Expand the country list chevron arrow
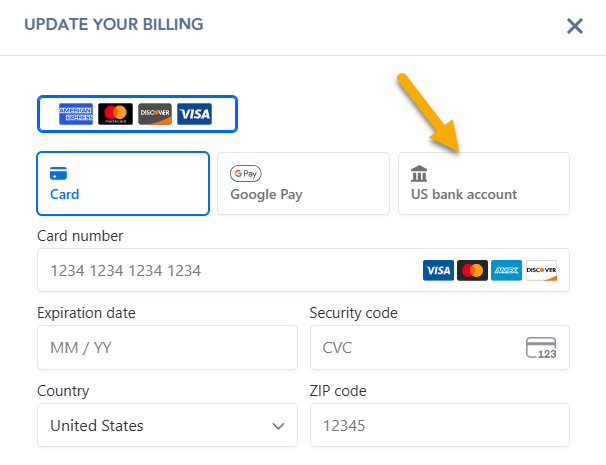 click(x=278, y=426)
